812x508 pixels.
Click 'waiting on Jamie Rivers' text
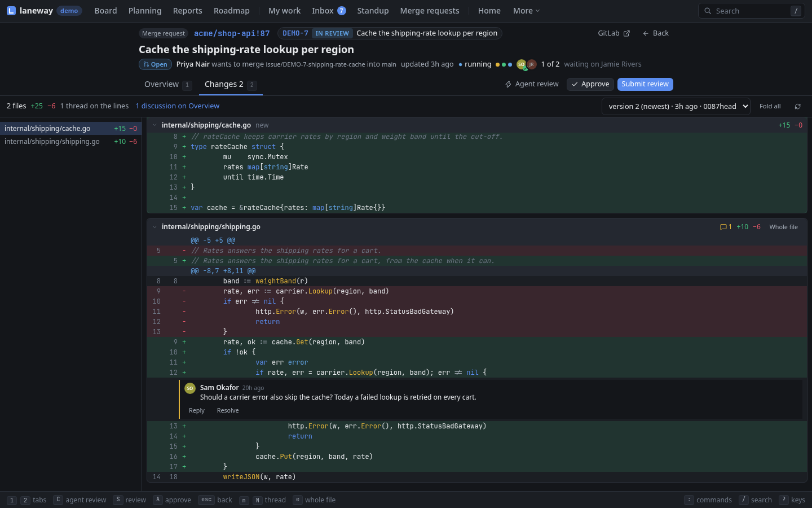[x=603, y=64]
